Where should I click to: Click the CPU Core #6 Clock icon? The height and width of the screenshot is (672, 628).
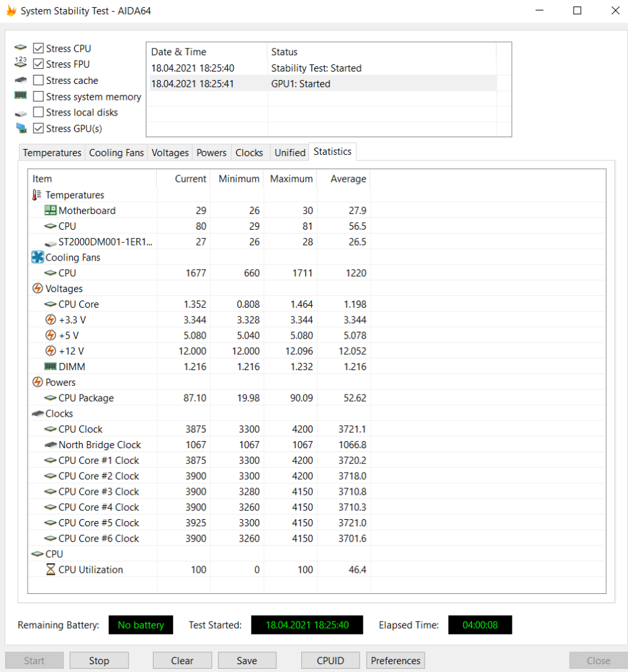click(x=51, y=538)
